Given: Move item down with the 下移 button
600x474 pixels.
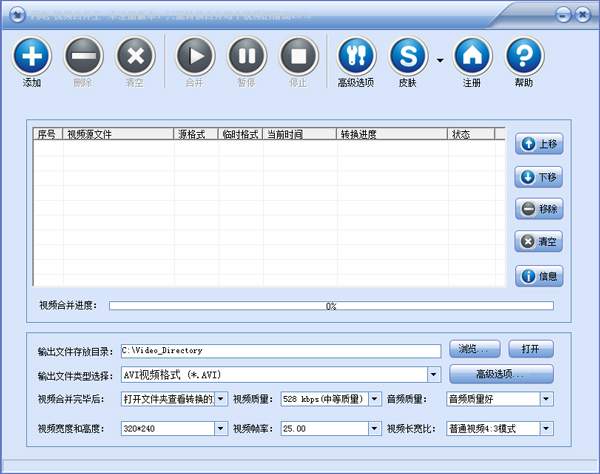Looking at the screenshot, I should 539,177.
